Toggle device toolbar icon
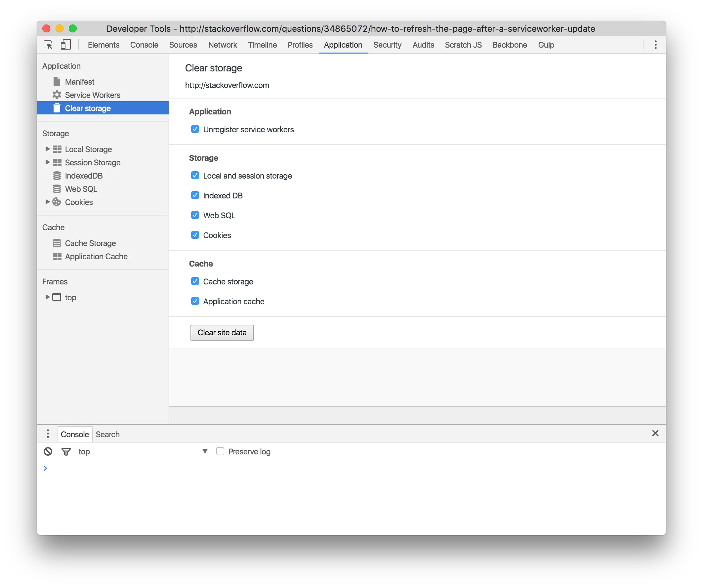Image resolution: width=703 pixels, height=588 pixels. tap(65, 45)
